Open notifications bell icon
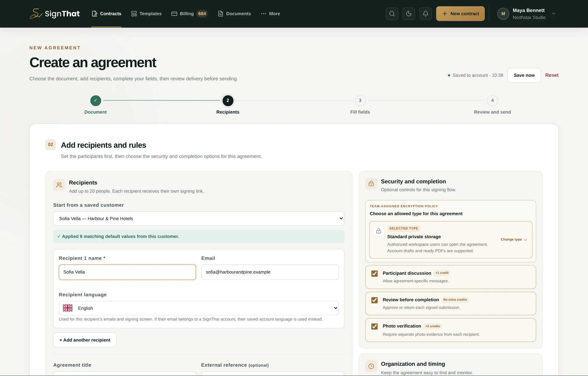The height and width of the screenshot is (376, 588). point(426,14)
